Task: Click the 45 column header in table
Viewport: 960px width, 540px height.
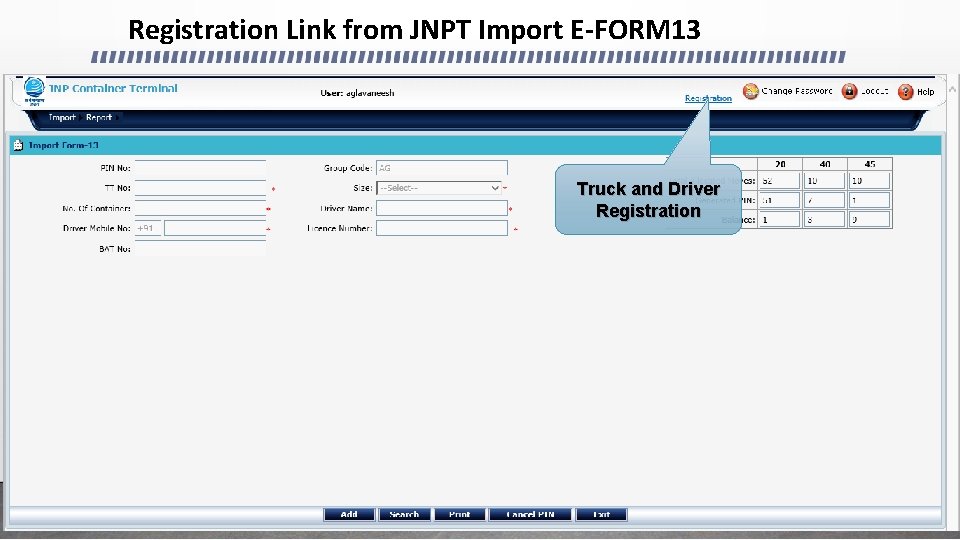Action: point(870,164)
